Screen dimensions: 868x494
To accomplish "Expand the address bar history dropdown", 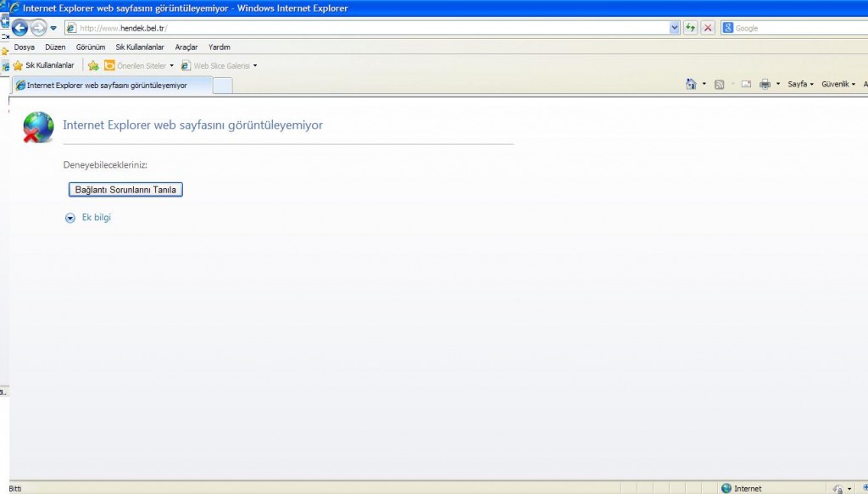I will 674,28.
